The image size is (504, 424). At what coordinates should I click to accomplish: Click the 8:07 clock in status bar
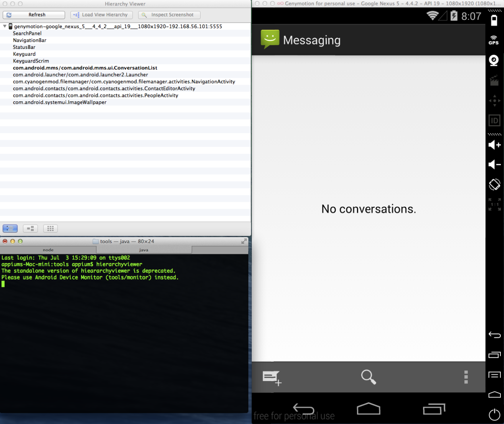471,16
